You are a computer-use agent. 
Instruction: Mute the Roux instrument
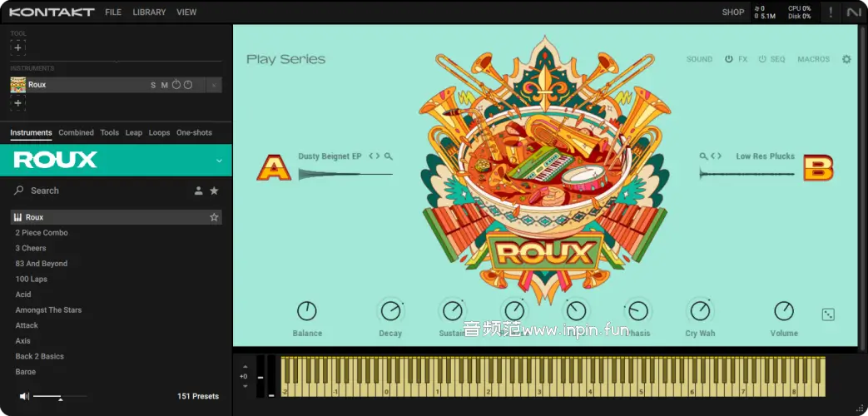click(165, 85)
